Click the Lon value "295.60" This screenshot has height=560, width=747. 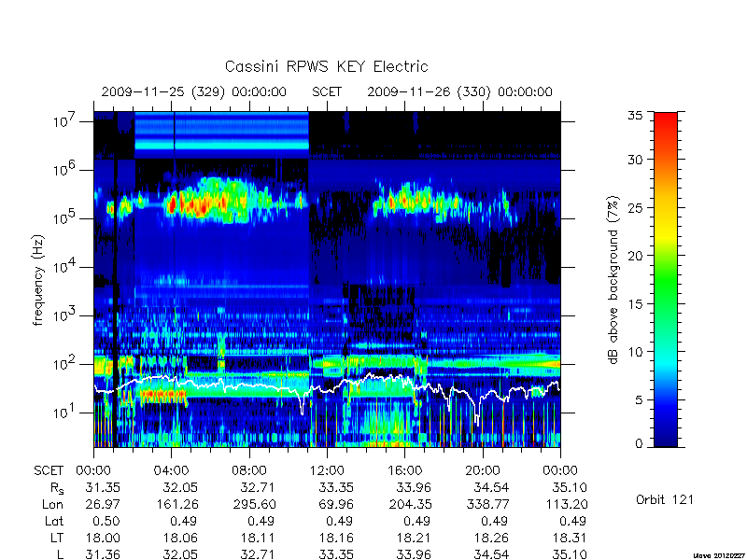click(255, 504)
